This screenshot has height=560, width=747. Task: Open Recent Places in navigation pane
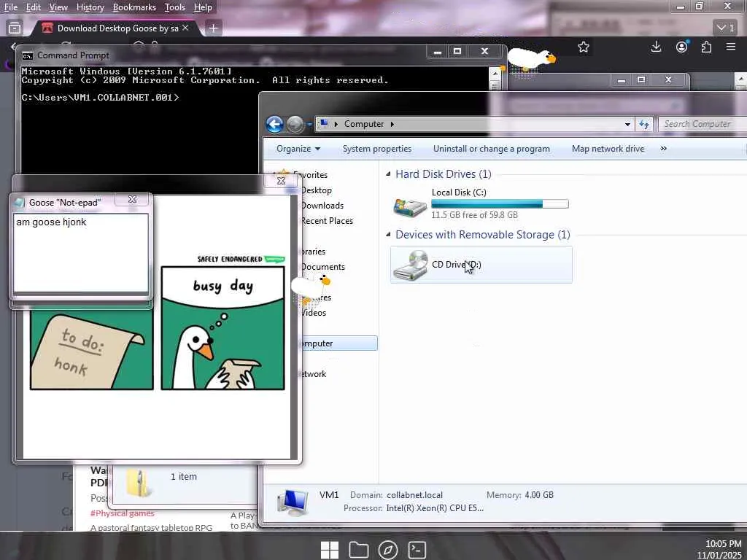point(327,220)
